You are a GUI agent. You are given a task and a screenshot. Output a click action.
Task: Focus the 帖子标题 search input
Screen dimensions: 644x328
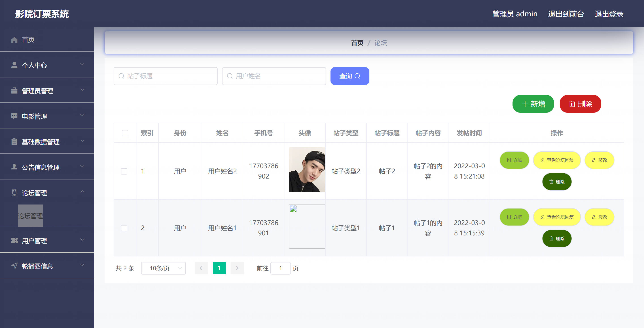pos(165,76)
